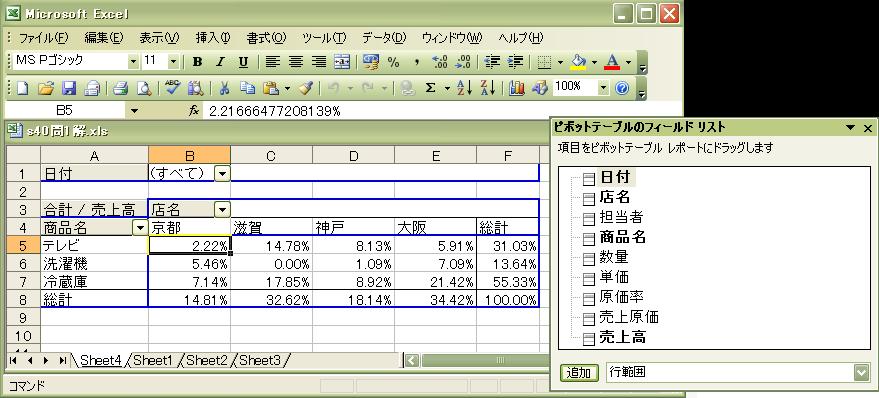879x398 pixels.
Task: Click the 追加 button in field list
Action: (x=579, y=372)
